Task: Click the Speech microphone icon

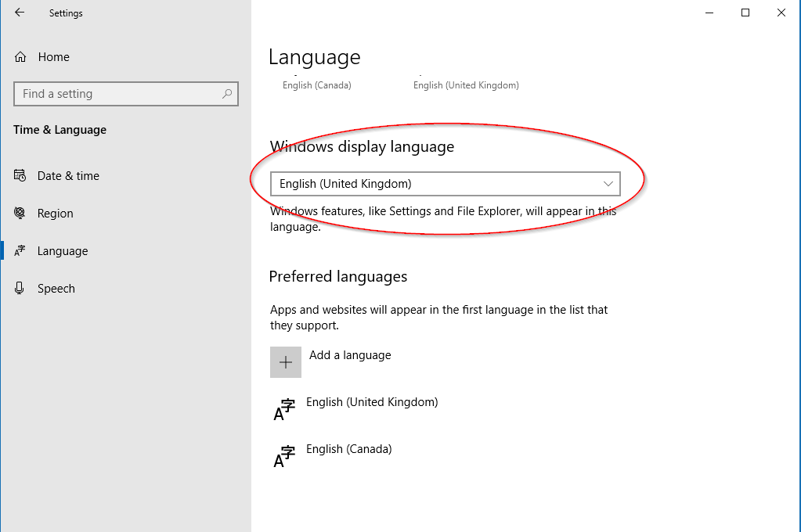Action: tap(20, 289)
